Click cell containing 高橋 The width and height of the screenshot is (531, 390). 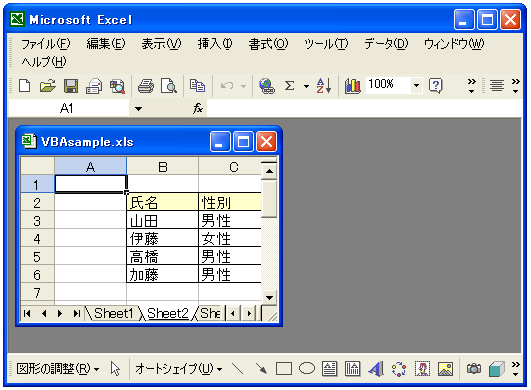pyautogui.click(x=163, y=257)
